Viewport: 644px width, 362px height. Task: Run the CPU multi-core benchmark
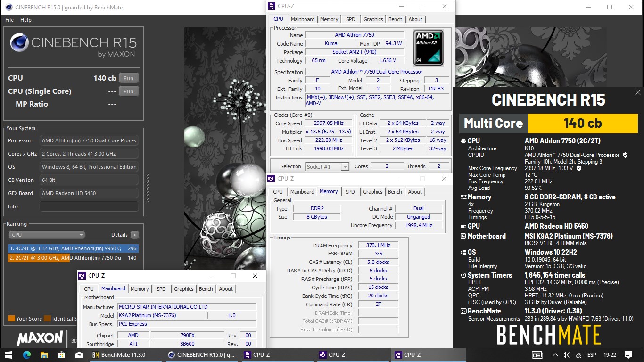pos(128,78)
